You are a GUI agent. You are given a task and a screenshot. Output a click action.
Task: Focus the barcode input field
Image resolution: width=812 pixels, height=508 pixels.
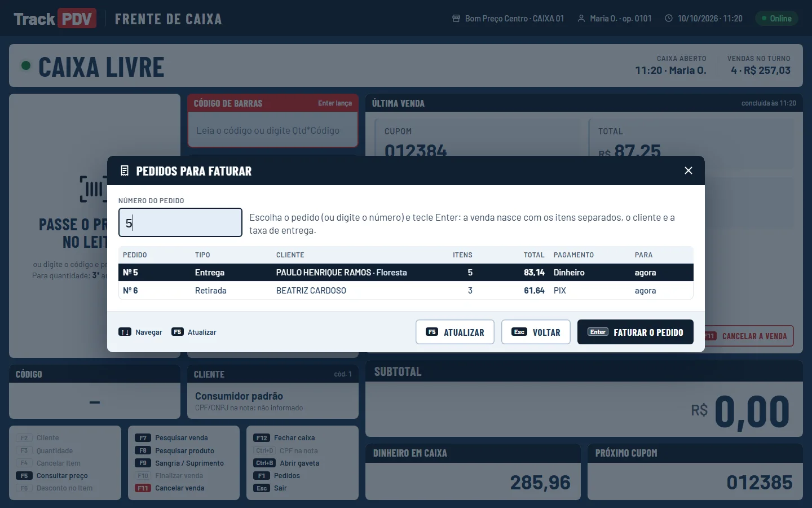273,130
